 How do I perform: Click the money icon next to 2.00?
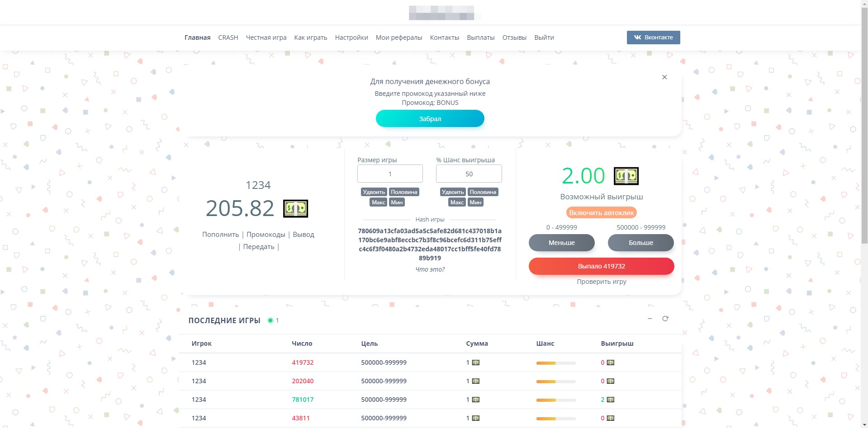tap(626, 176)
